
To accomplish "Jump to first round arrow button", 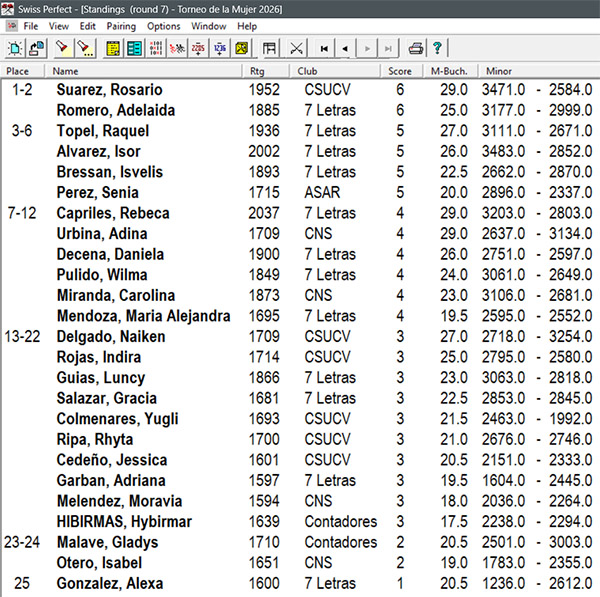I will 324,48.
